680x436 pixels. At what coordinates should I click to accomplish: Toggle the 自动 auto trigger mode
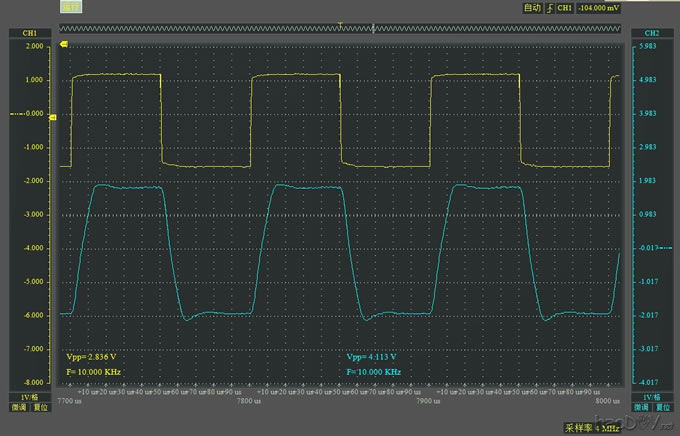532,8
